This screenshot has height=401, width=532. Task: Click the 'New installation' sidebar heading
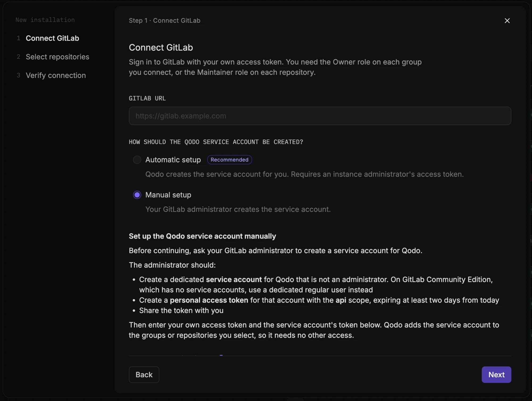(x=45, y=20)
